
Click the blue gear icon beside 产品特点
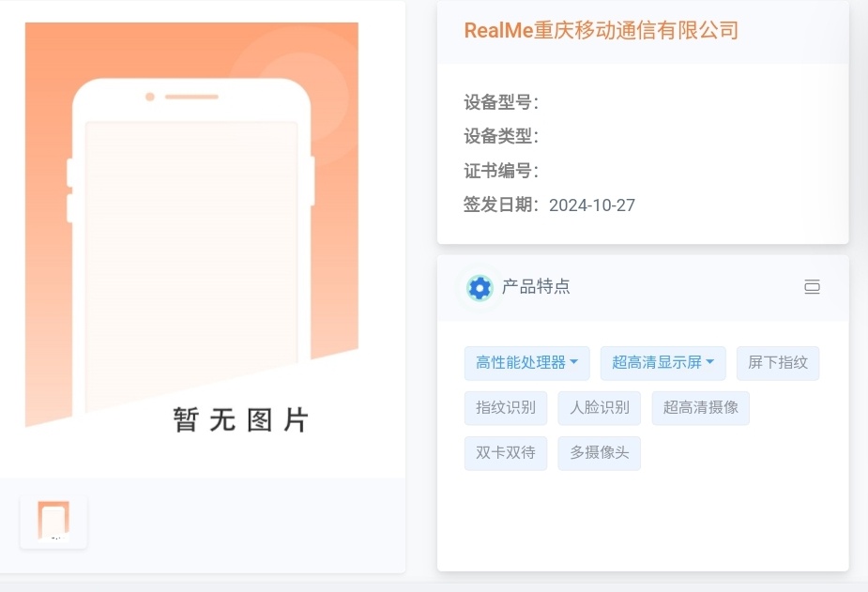pyautogui.click(x=480, y=288)
